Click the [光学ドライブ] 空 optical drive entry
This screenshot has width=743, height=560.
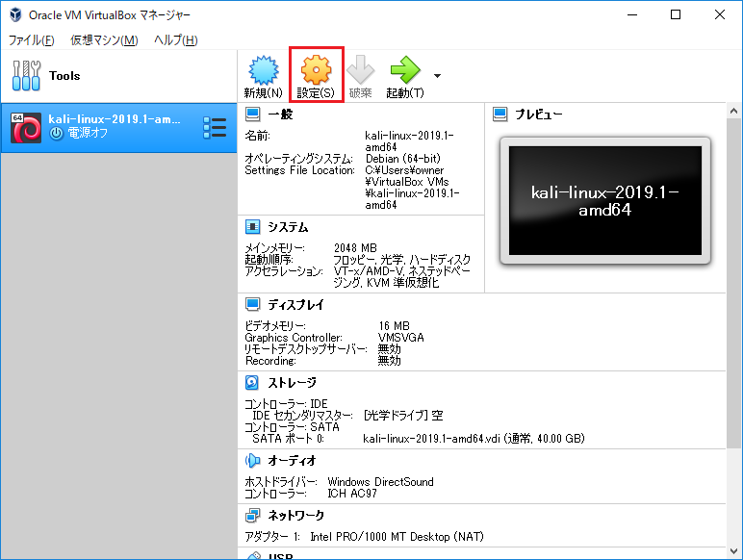[x=403, y=416]
